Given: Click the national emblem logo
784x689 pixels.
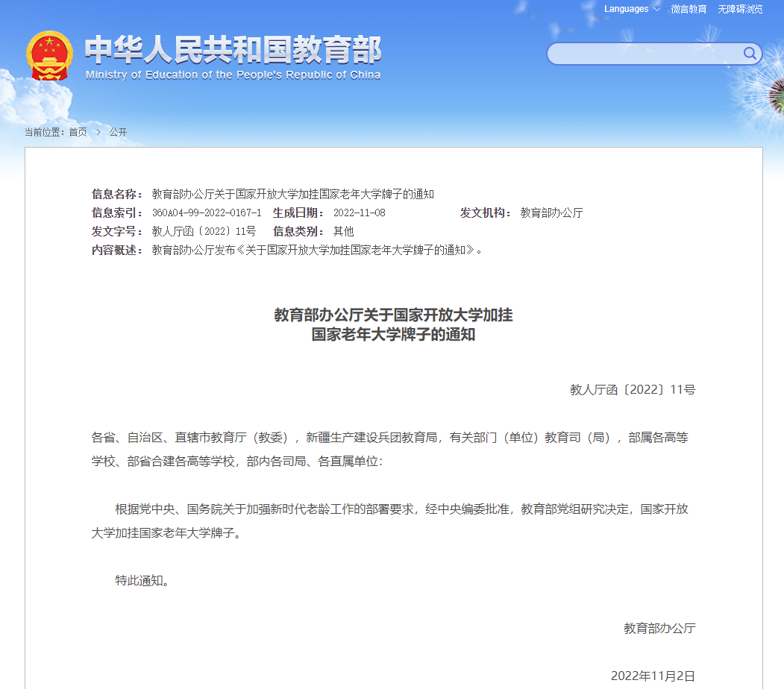Looking at the screenshot, I should [49, 55].
